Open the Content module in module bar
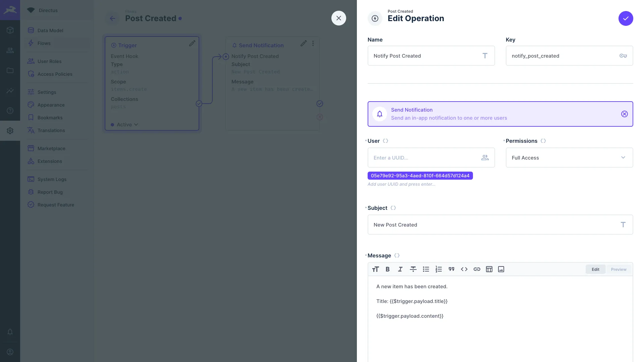644x362 pixels. (x=10, y=30)
